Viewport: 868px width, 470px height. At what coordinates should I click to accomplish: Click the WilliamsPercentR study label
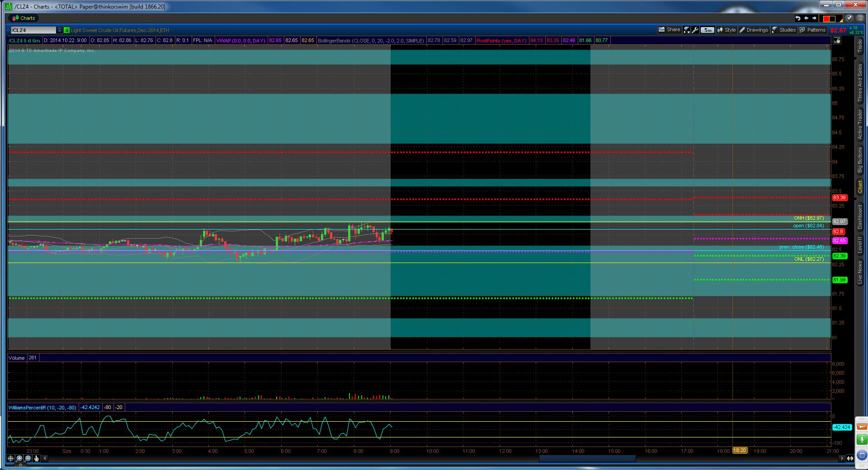pos(42,408)
